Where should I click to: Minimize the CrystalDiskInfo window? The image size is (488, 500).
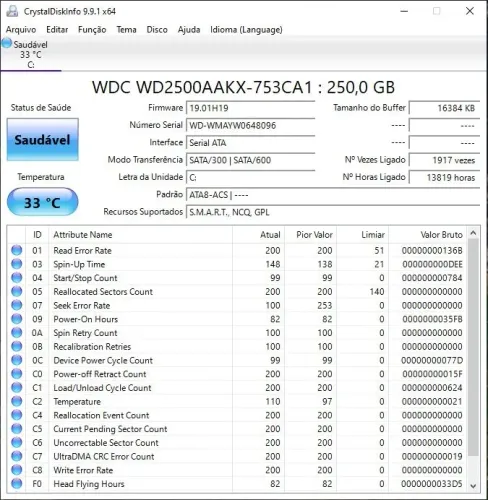pos(404,11)
